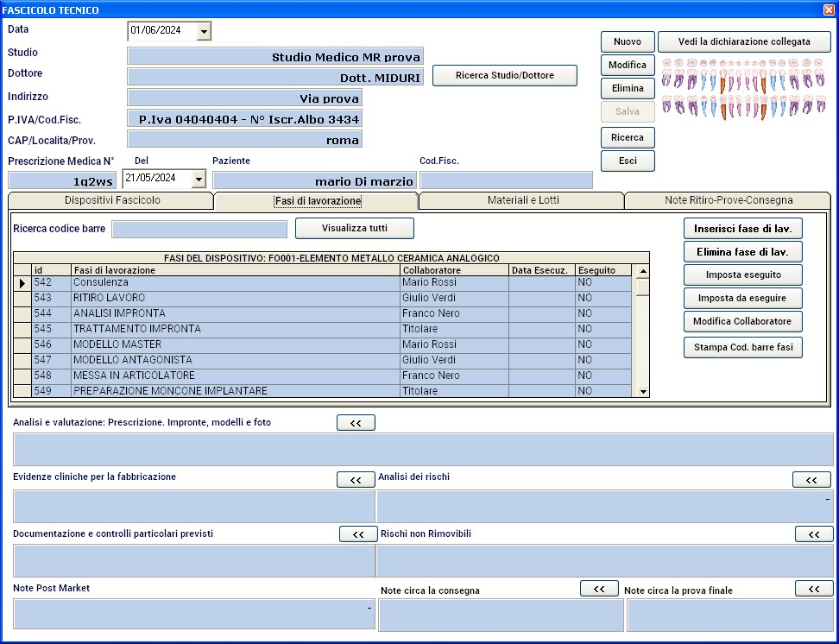This screenshot has width=839, height=644.
Task: Click the Note circa la prova finale text area
Action: [730, 616]
